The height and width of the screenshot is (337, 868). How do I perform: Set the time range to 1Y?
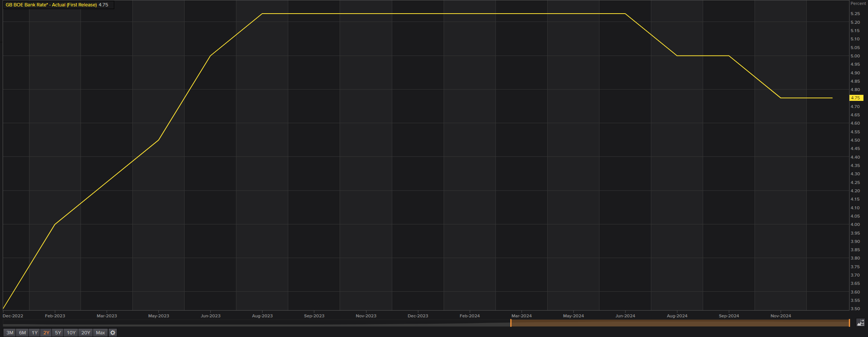coord(34,332)
